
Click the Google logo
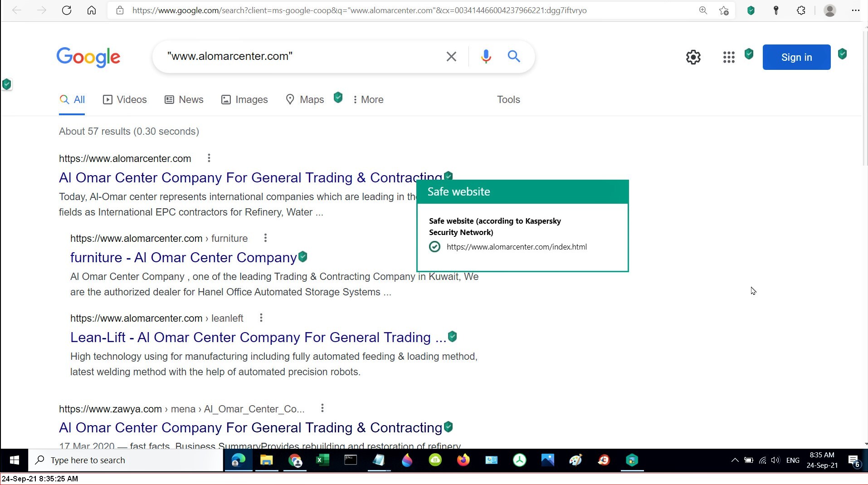[x=88, y=57]
